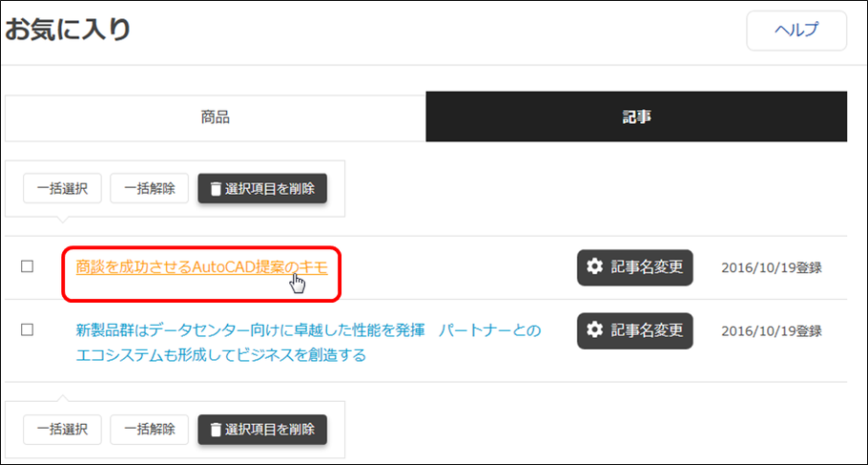Click the trash icon in the bottom delete button
This screenshot has height=465, width=868.
(x=216, y=430)
